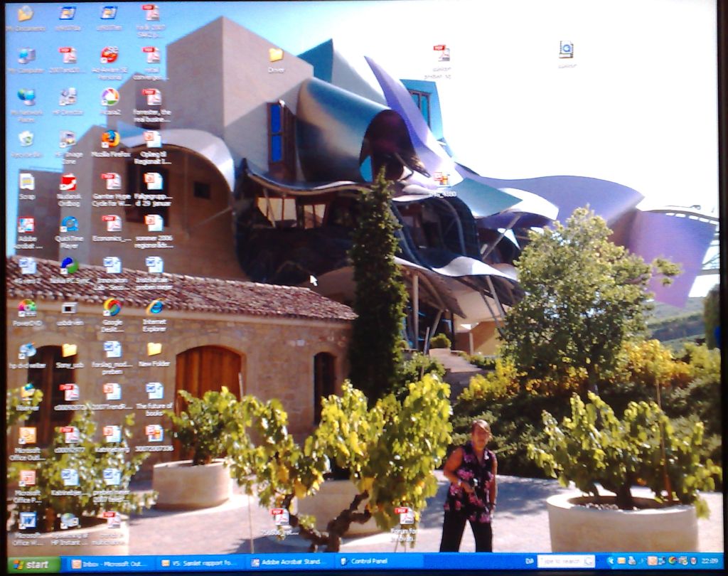Screen dimensions: 728x576
Task: Launch the QuickTime Player shortcut
Action: coord(69,225)
